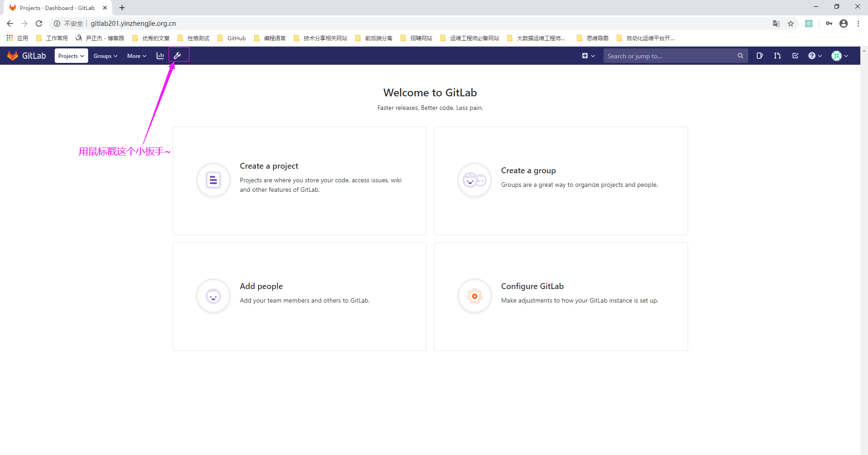Open a new browser tab
The image size is (868, 455).
122,8
